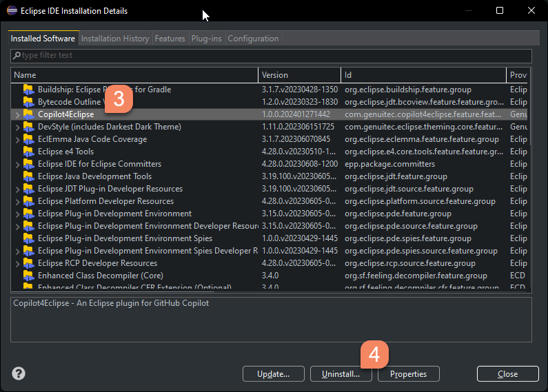Sort by the Id column header
Screen dimensions: 548x392
[x=424, y=75]
